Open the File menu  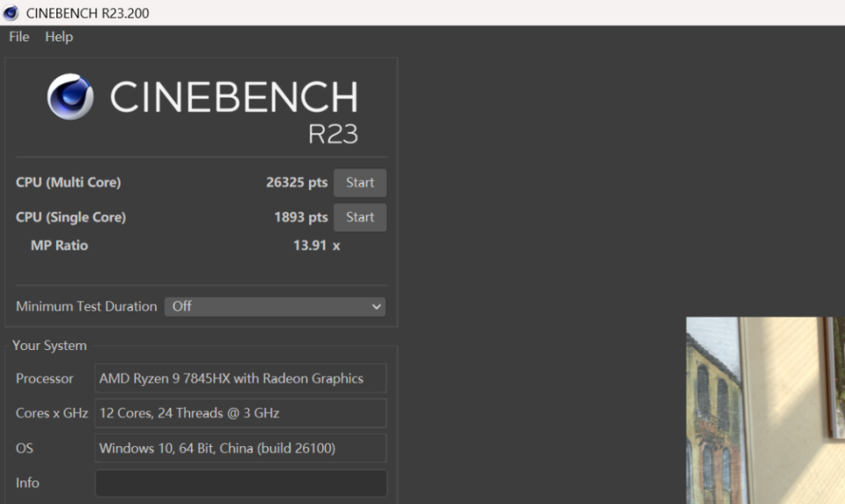[18, 37]
